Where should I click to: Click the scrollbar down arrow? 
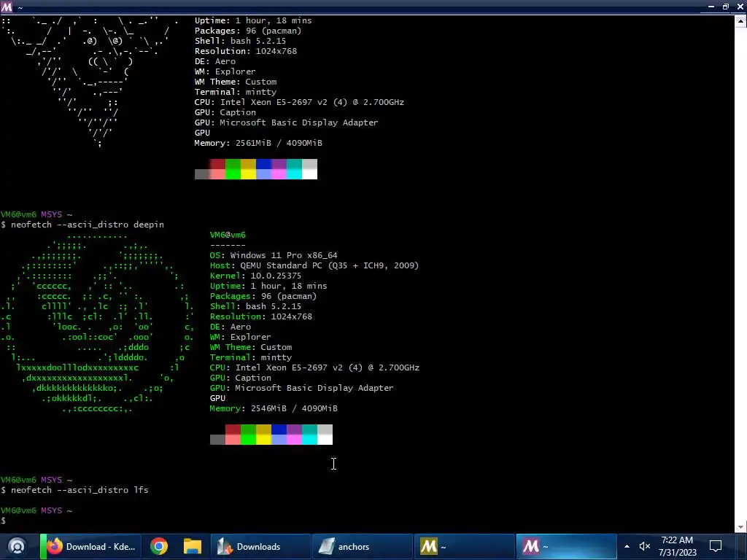[x=741, y=527]
